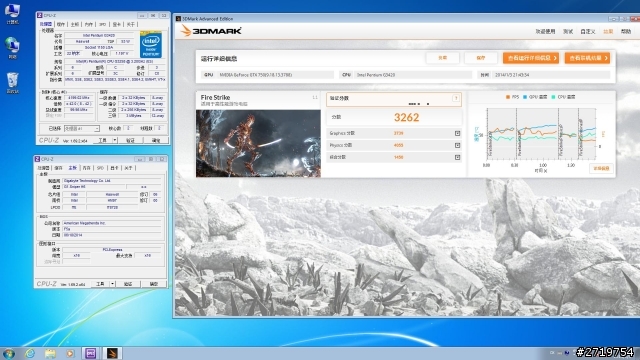Select the SPD tab in upper CPU-Z
Viewport: 640px width, 360px height.
(102, 24)
